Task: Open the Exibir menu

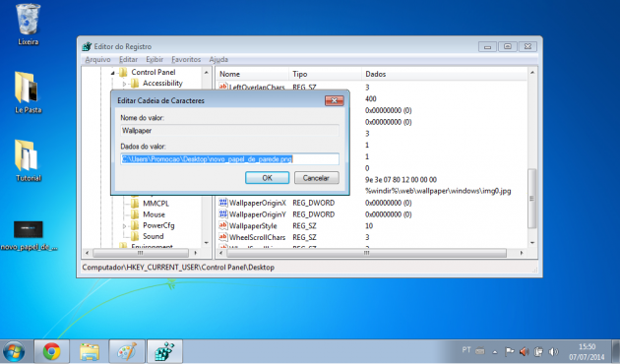Action: click(x=155, y=59)
